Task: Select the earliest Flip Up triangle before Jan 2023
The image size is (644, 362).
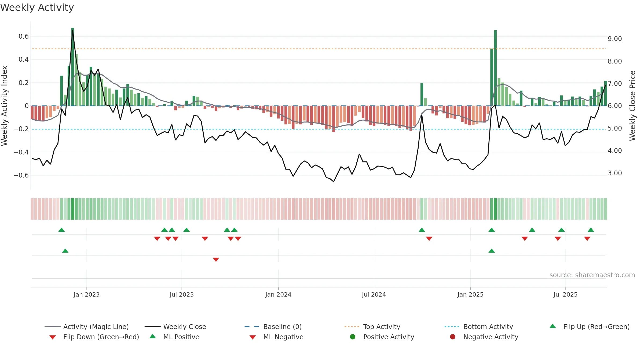Action: pyautogui.click(x=61, y=230)
